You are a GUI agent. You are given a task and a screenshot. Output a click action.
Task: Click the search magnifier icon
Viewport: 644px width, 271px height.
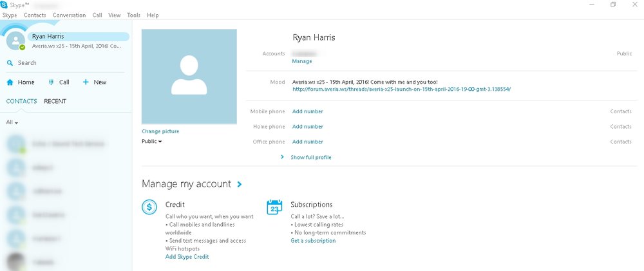tap(10, 63)
